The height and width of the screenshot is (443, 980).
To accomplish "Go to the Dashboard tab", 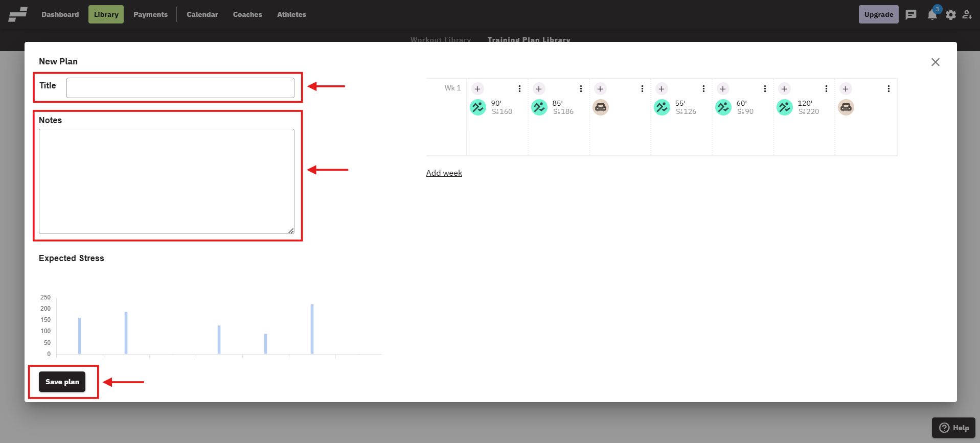I will coord(60,14).
